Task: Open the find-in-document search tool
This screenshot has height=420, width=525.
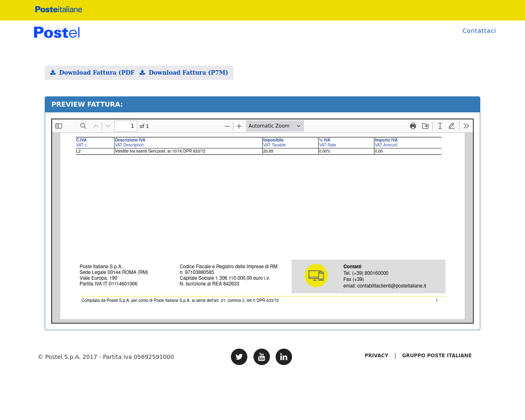Action: pos(83,126)
